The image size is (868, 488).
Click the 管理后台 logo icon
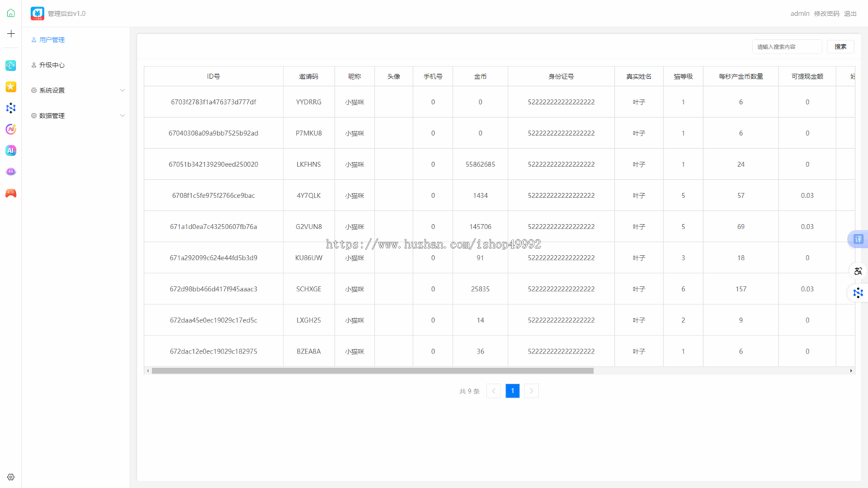[x=38, y=14]
